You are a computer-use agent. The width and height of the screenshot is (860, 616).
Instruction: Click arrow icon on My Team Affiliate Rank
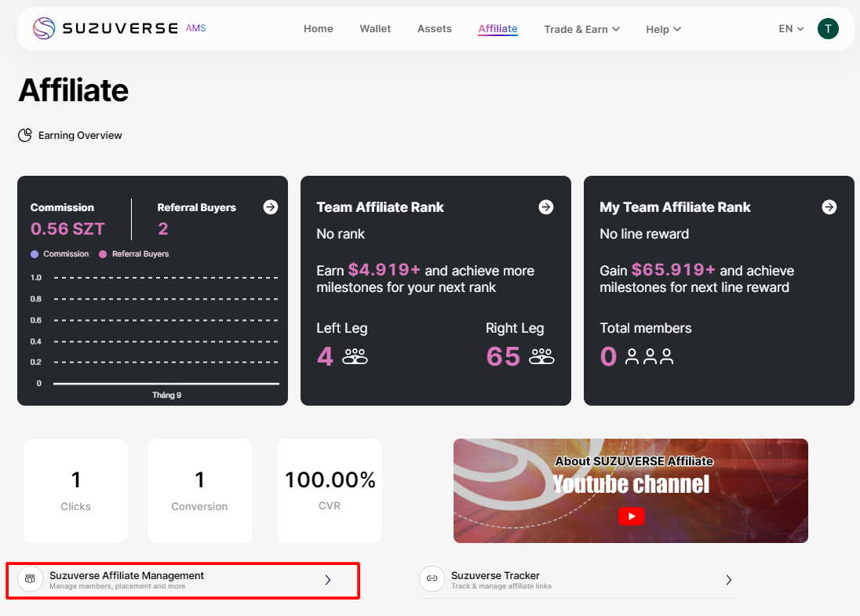829,207
